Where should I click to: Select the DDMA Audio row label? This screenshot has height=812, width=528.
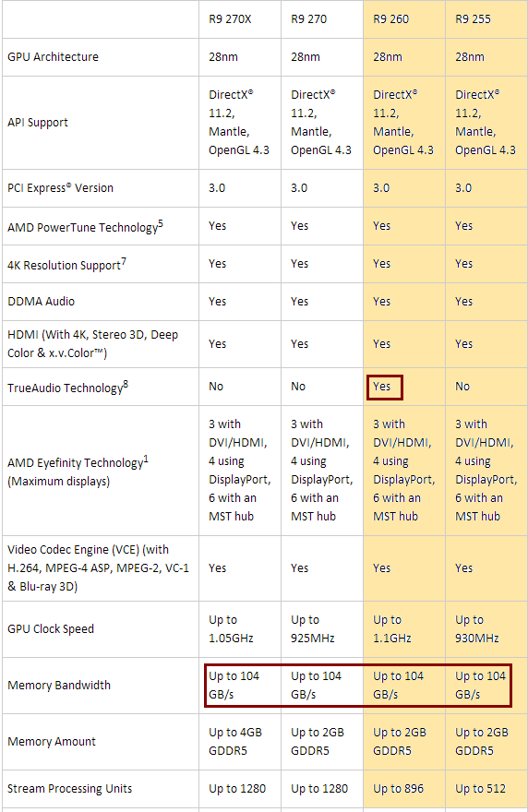click(x=41, y=302)
